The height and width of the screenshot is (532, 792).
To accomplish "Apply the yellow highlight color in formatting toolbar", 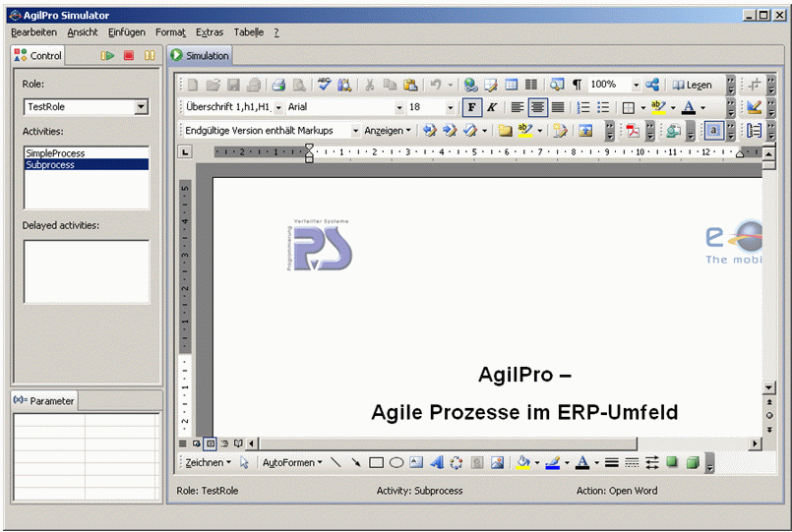I will click(x=658, y=107).
